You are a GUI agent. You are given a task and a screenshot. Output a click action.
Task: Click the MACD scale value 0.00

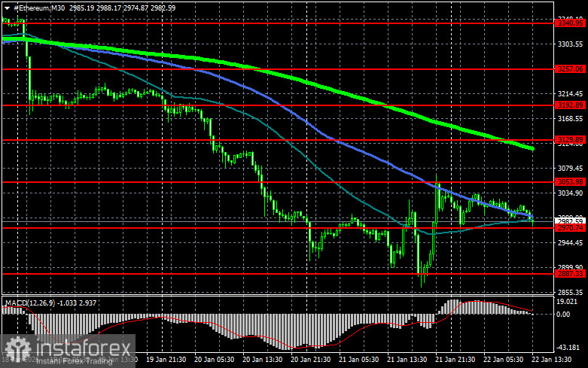coord(563,314)
